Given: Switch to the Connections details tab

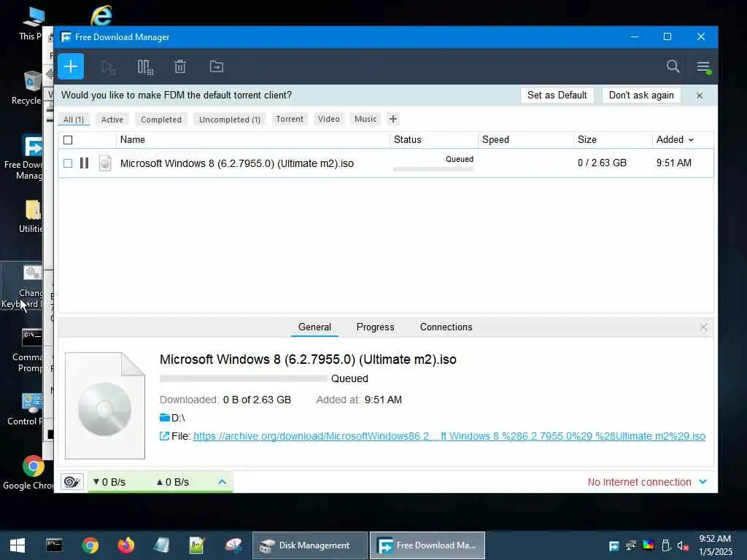Looking at the screenshot, I should (x=446, y=327).
